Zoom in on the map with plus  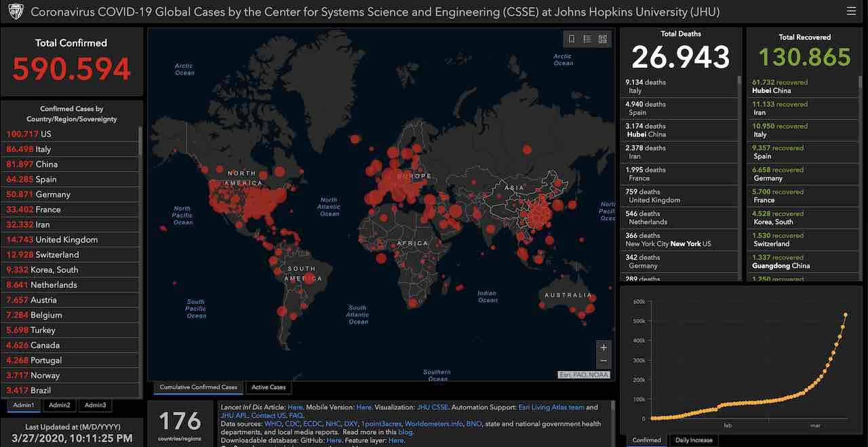[x=604, y=347]
